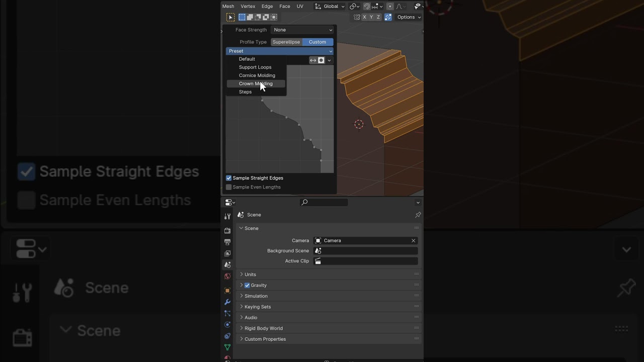Select Superellipse profile type
The height and width of the screenshot is (362, 644).
click(x=286, y=42)
